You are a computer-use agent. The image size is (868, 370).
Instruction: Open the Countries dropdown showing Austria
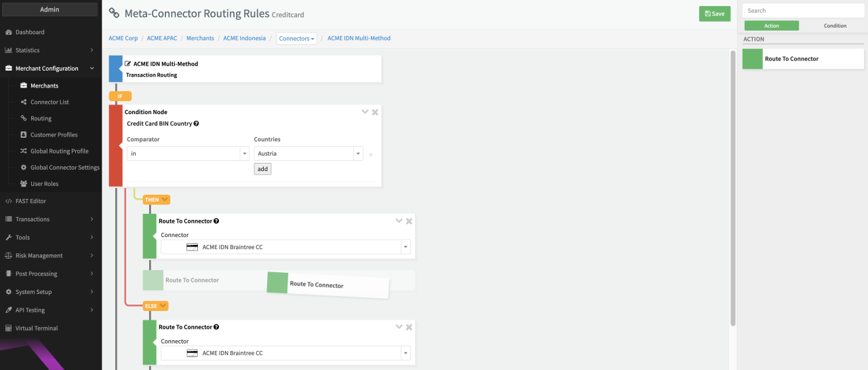pyautogui.click(x=308, y=153)
